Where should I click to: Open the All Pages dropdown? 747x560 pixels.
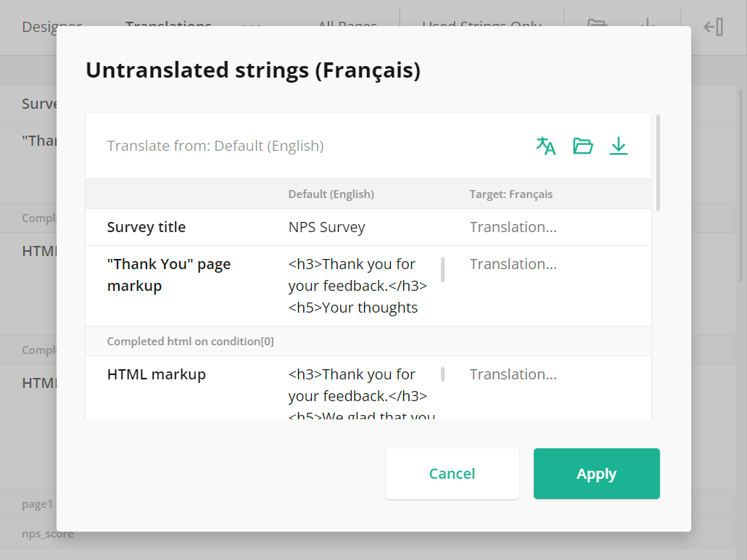coord(347,27)
